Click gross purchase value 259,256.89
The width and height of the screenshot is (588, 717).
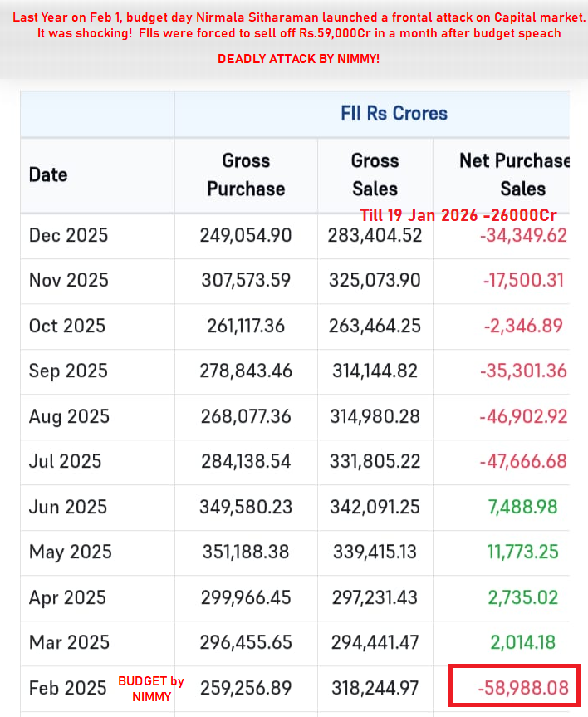pyautogui.click(x=246, y=688)
